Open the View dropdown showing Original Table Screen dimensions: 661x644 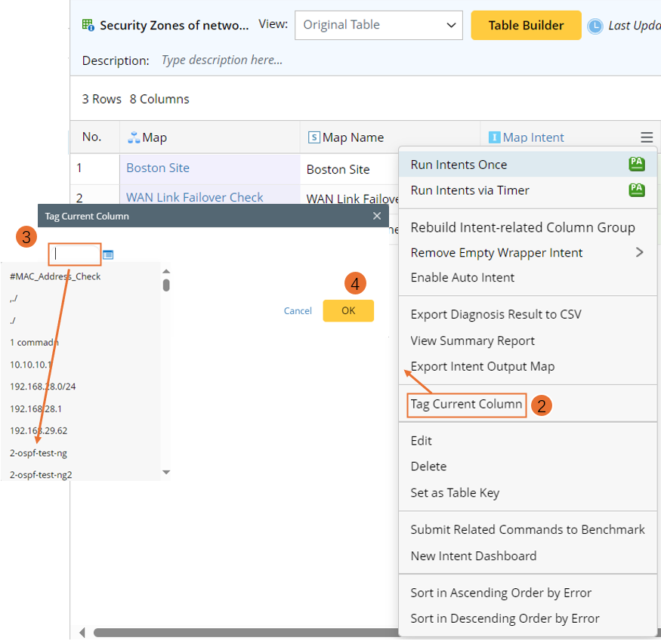pyautogui.click(x=378, y=25)
